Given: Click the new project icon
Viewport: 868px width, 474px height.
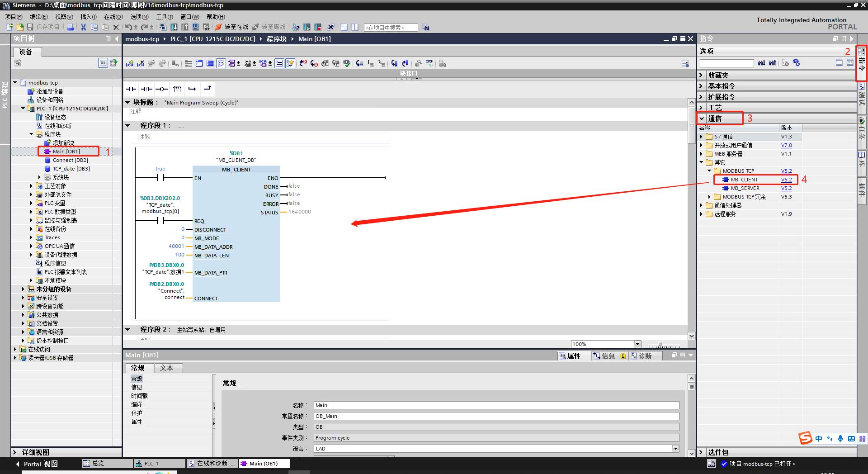Looking at the screenshot, I should pos(9,27).
